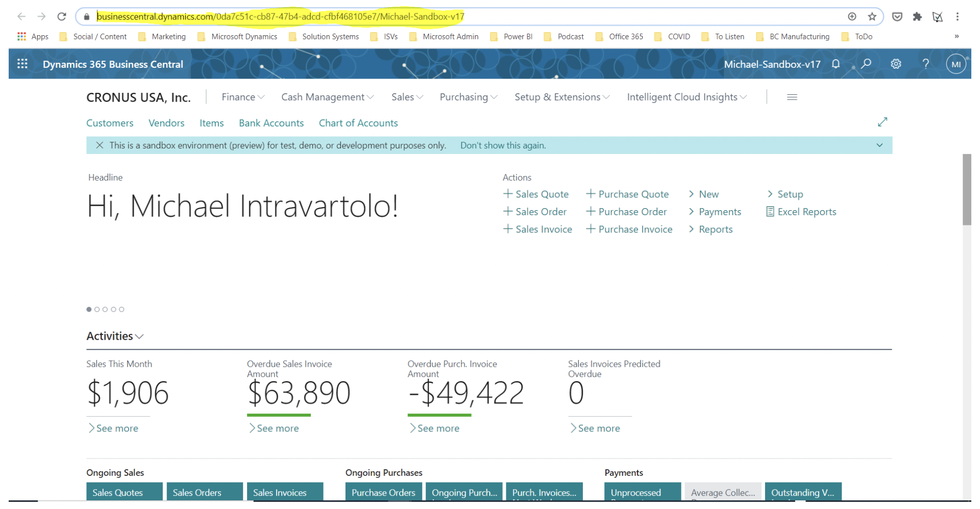Select the second headline carousel dot
The width and height of the screenshot is (980, 509).
pyautogui.click(x=97, y=310)
